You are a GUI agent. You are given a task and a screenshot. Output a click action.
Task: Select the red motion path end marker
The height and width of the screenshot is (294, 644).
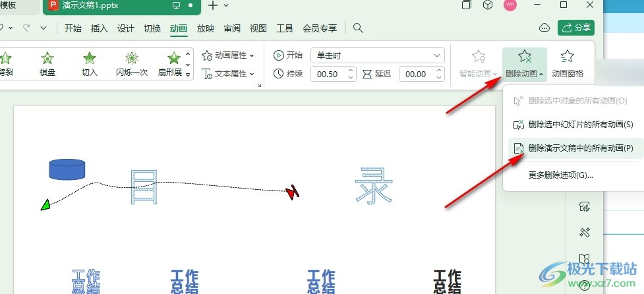pyautogui.click(x=293, y=192)
